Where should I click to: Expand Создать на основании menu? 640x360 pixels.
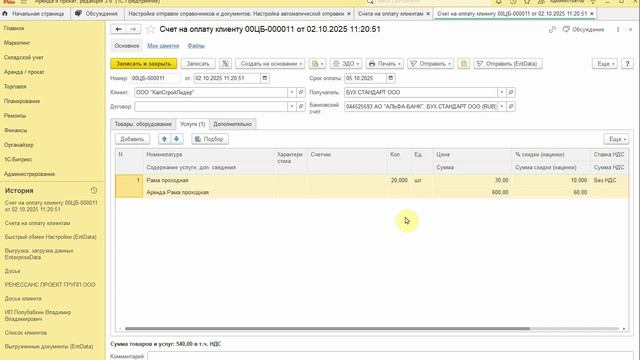270,64
